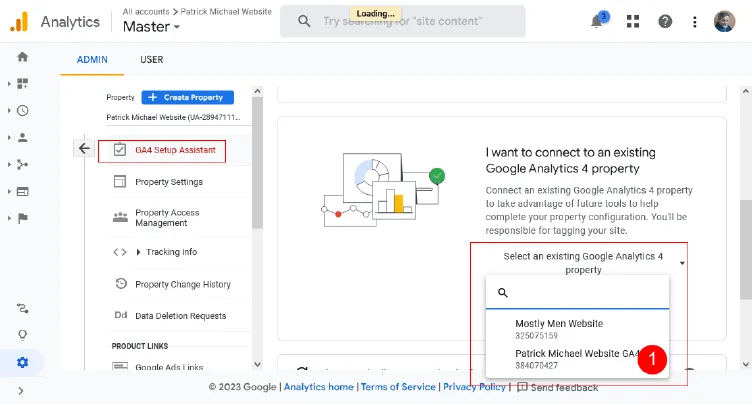
Task: Expand the Tracking Info triangle
Action: click(138, 252)
